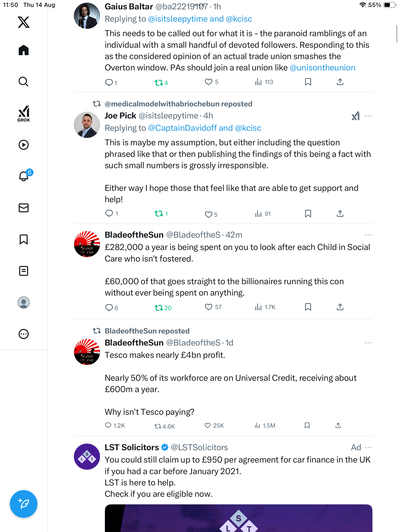Open Grok from the sidebar
Viewport: 399px width, 532px height.
point(24,114)
